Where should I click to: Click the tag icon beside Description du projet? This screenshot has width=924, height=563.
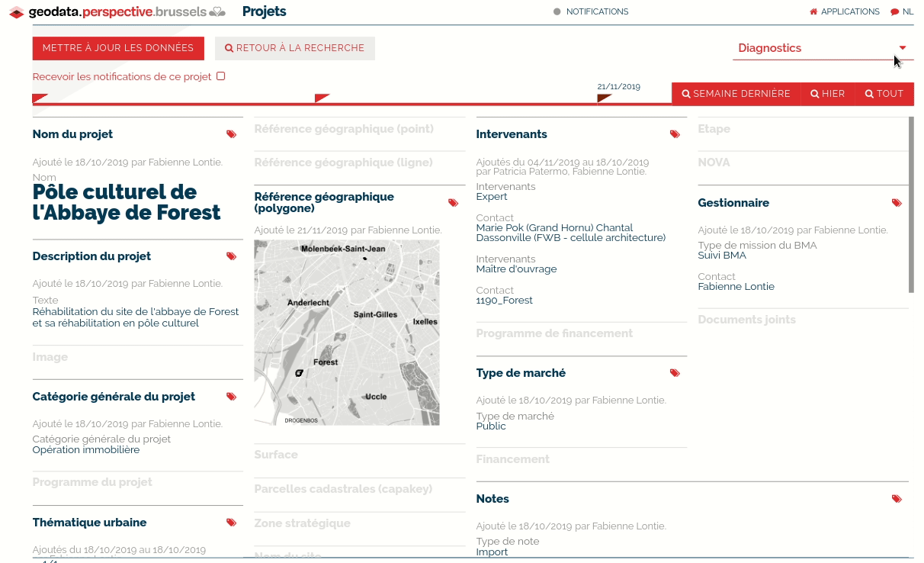click(x=231, y=256)
